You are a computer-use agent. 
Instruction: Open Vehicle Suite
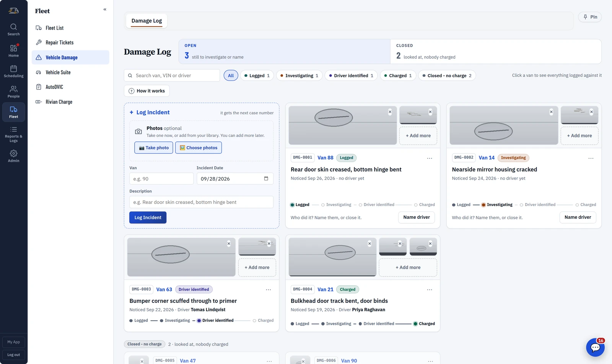pyautogui.click(x=70, y=72)
